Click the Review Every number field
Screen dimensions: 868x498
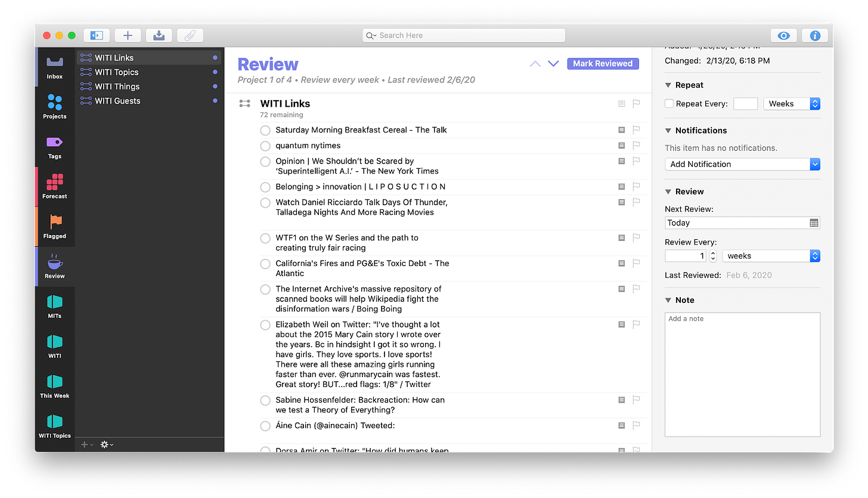[686, 256]
